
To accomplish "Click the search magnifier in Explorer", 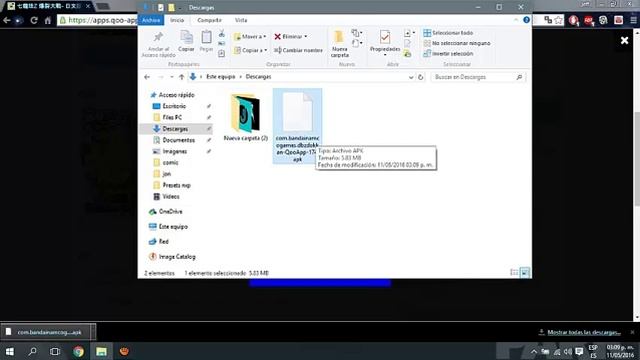I will [519, 77].
